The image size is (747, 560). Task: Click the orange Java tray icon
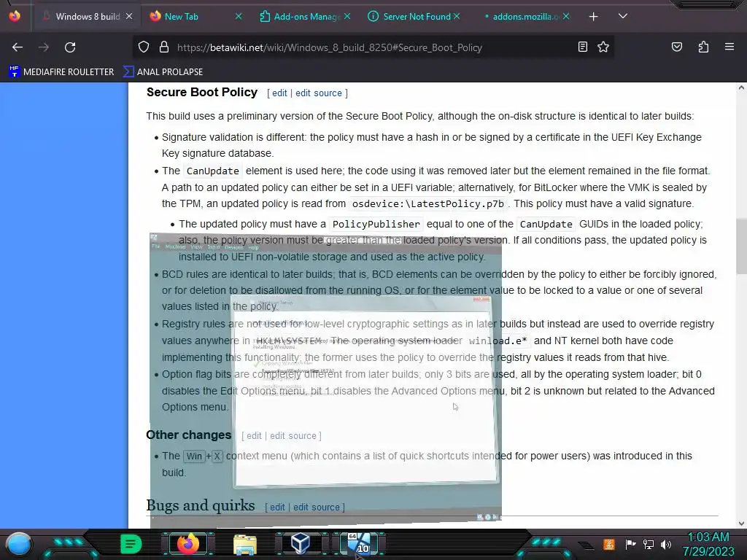(x=609, y=544)
